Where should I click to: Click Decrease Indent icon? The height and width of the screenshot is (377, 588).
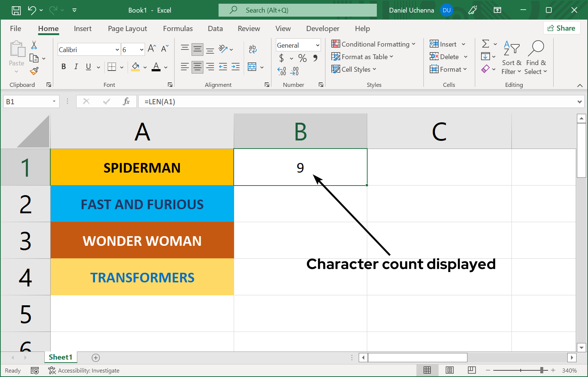(223, 67)
